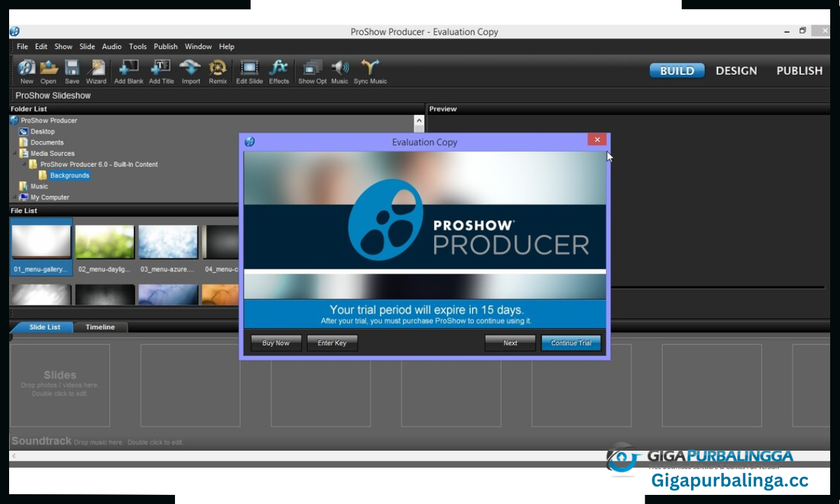Switch to the BUILD workspace

pyautogui.click(x=677, y=71)
